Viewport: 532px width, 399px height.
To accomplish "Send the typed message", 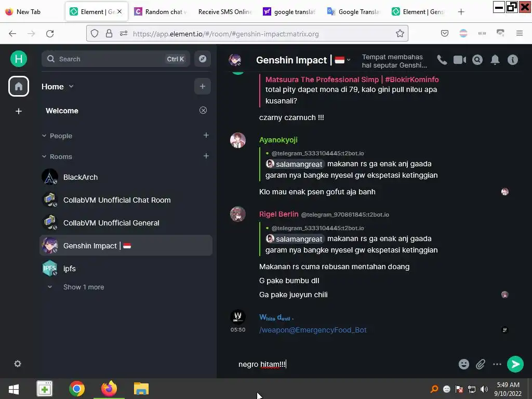I will [515, 364].
